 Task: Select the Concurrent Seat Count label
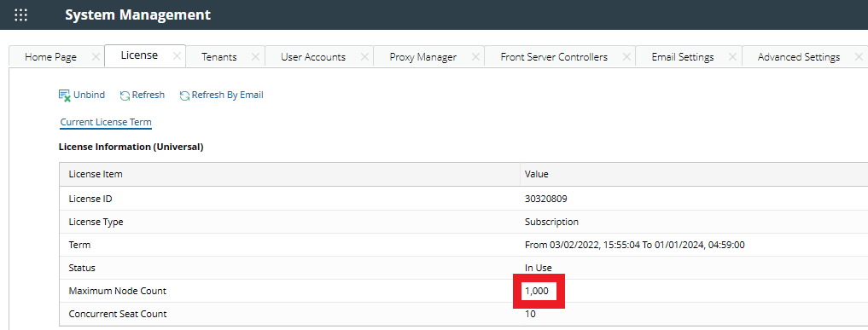coord(118,314)
